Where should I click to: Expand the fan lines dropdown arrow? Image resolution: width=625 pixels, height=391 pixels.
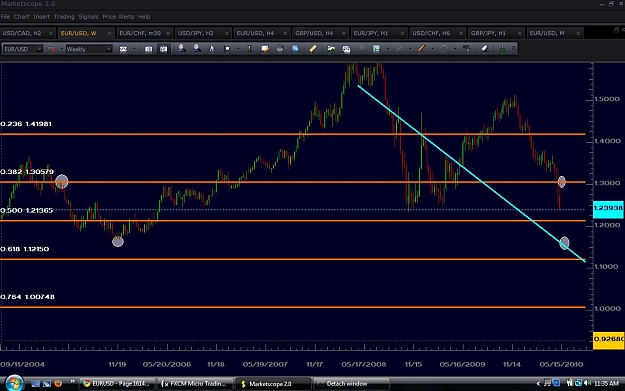tap(410, 49)
